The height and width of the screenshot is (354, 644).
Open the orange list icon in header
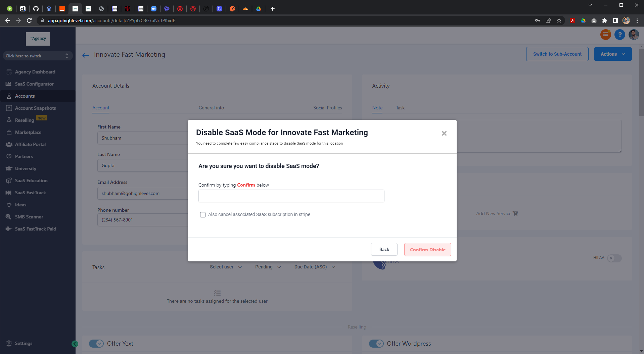(x=605, y=34)
